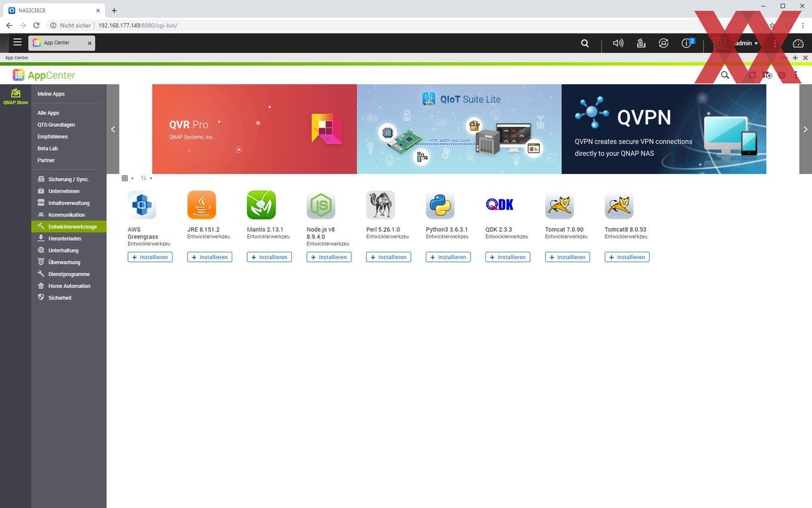Select Kommunikation category
The height and width of the screenshot is (508, 812).
(69, 215)
